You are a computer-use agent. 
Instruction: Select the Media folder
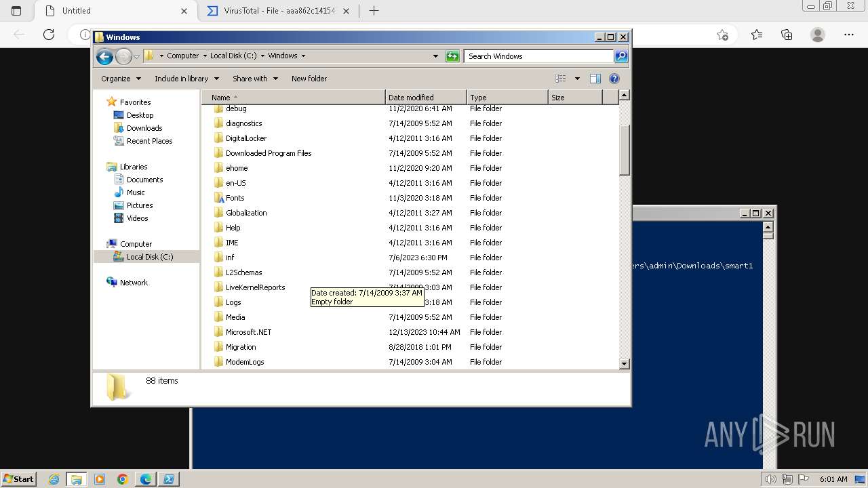click(x=235, y=317)
